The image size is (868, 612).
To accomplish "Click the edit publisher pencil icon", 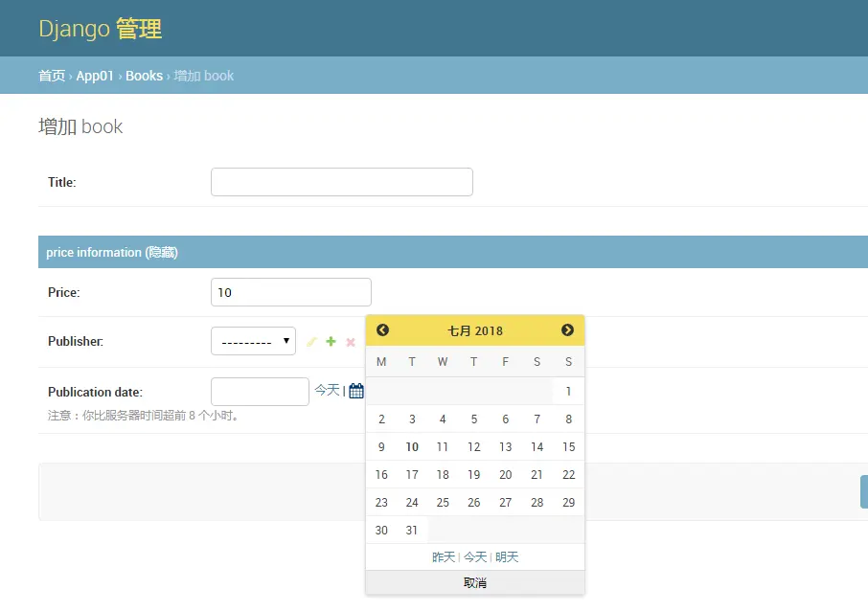I will pos(311,342).
